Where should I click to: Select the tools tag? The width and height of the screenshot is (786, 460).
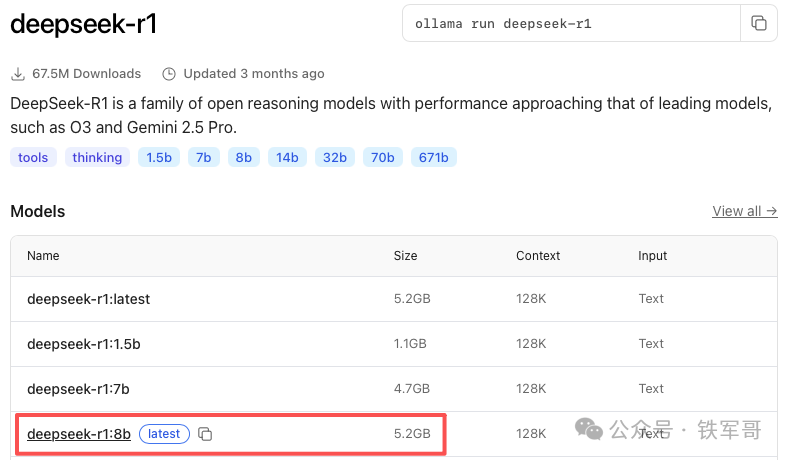pos(33,157)
